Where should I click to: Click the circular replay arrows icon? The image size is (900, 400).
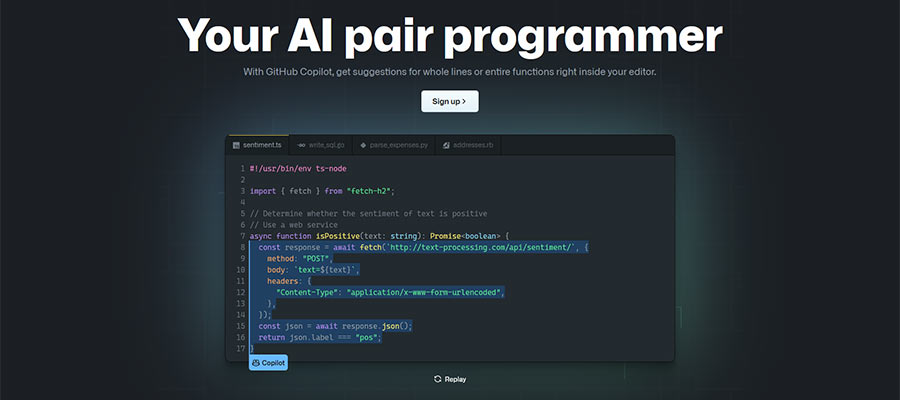pyautogui.click(x=438, y=379)
